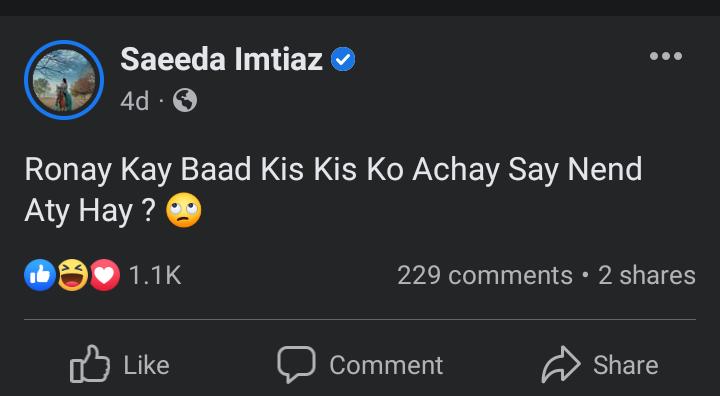Toggle Like on this post
This screenshot has height=396, width=720.
point(119,365)
